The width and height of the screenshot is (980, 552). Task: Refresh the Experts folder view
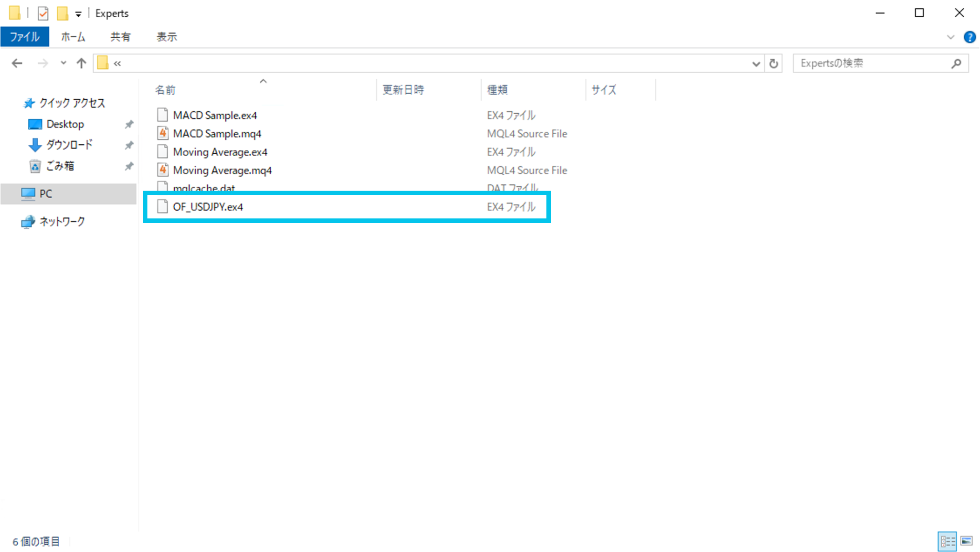click(773, 63)
